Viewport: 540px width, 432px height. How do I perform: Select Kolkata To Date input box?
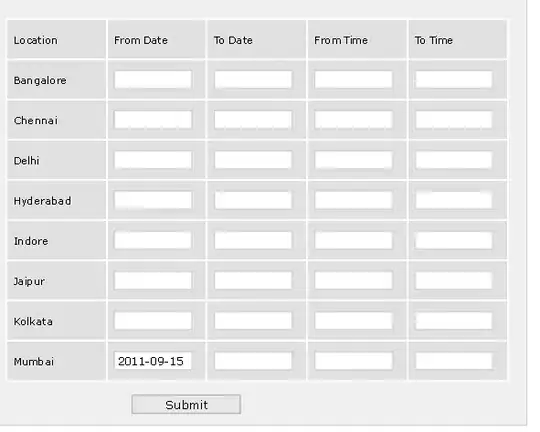(253, 321)
